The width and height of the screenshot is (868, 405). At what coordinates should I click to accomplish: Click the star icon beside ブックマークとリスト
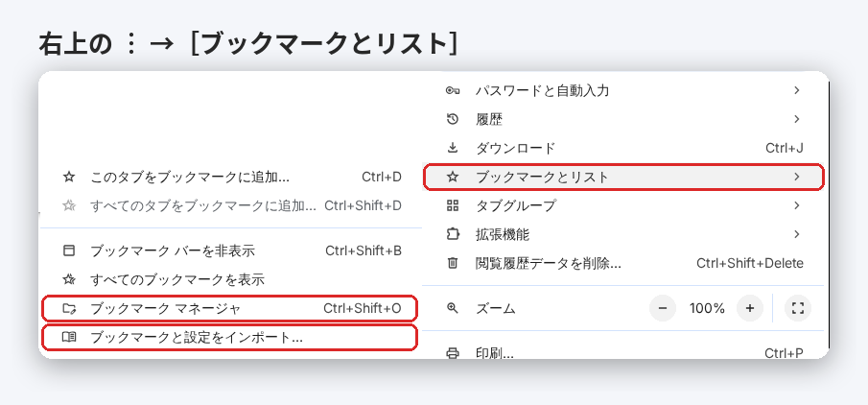453,177
